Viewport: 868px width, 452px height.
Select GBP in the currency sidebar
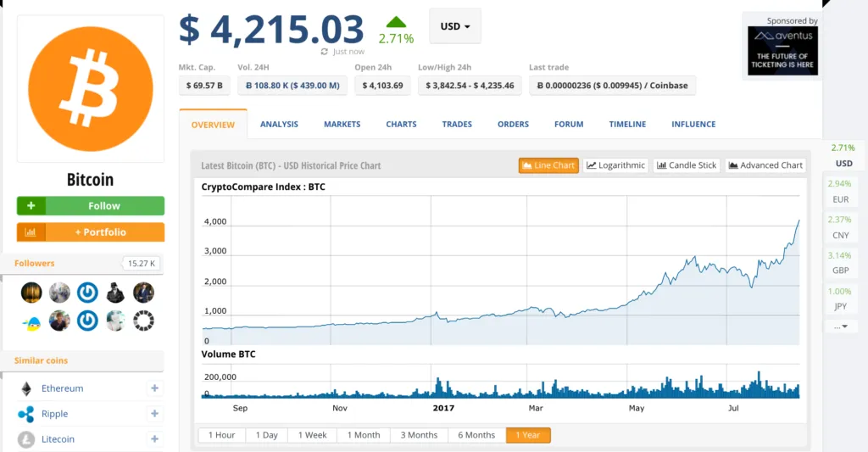click(840, 263)
